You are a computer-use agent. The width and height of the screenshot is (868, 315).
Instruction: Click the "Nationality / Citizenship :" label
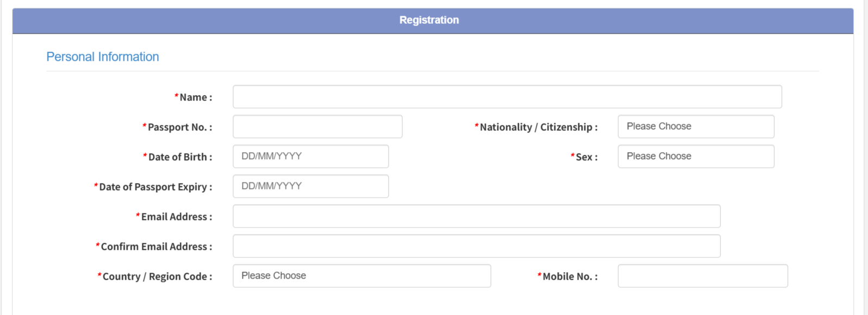(x=538, y=127)
